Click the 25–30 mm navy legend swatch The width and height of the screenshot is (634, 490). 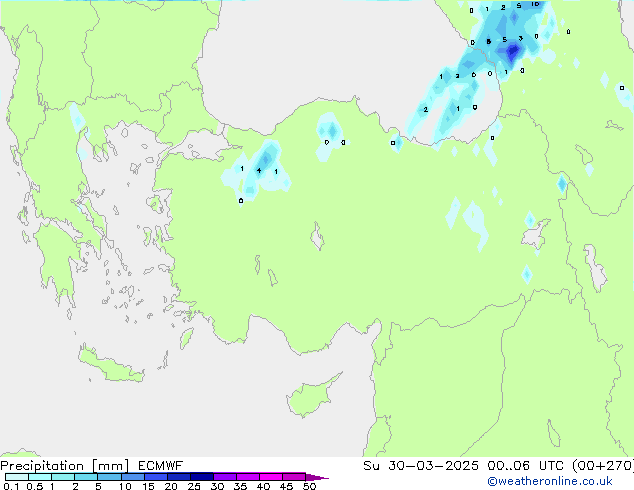(x=201, y=477)
